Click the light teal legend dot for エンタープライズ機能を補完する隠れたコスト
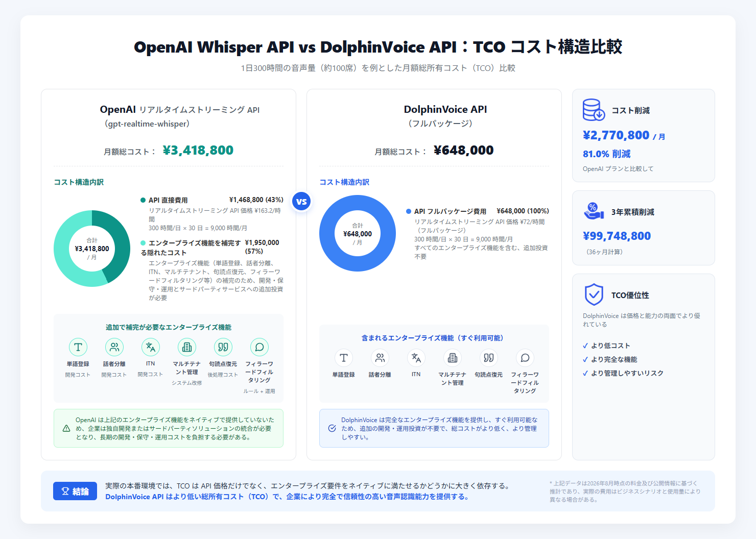Image resolution: width=756 pixels, height=539 pixels. pos(143,243)
